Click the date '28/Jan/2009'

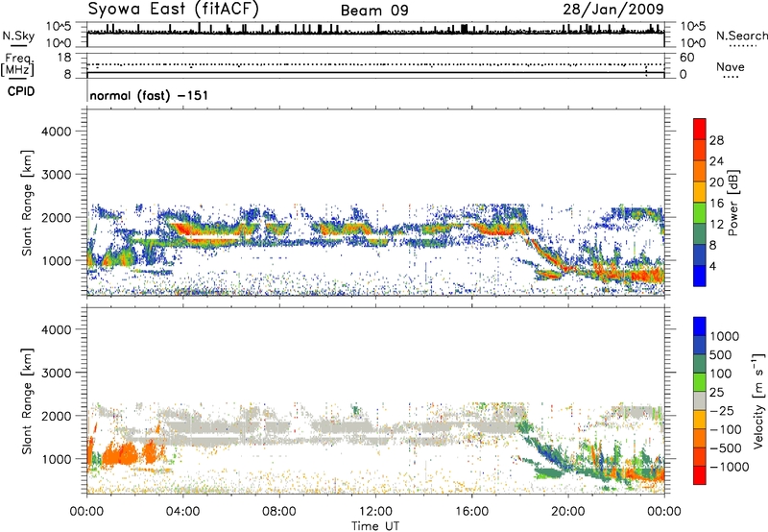613,10
